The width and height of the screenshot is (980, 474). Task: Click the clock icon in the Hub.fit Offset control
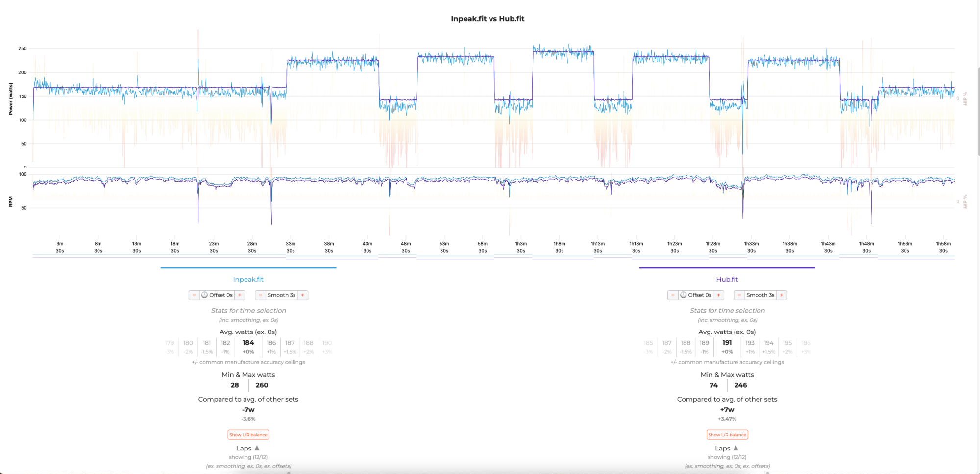click(x=683, y=295)
